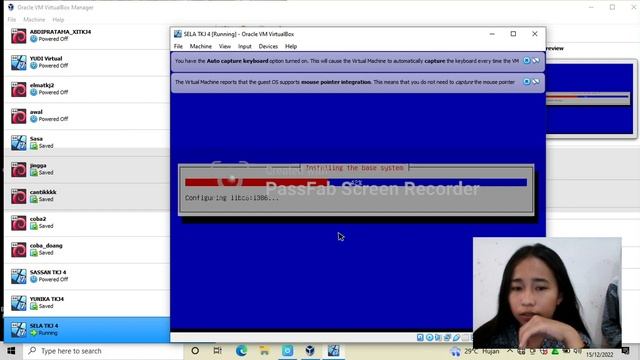Open the Machine menu in the running VM window
The image size is (640, 360).
(x=200, y=47)
